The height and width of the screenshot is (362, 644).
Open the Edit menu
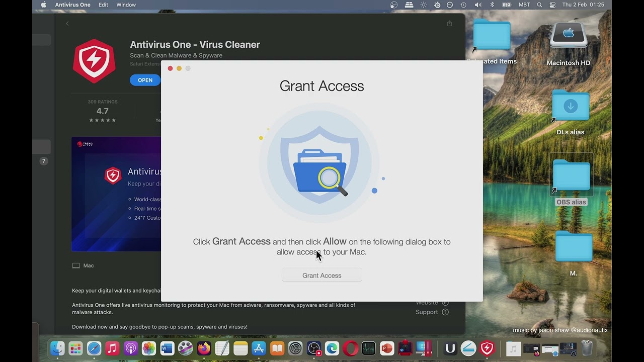[x=103, y=5]
